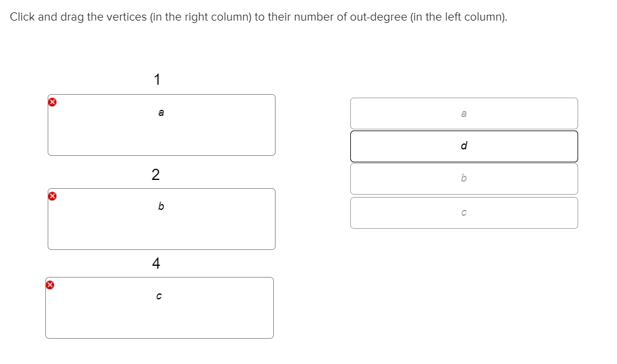
Task: Click the vertex 'c' placed under heading 4
Action: [x=158, y=296]
